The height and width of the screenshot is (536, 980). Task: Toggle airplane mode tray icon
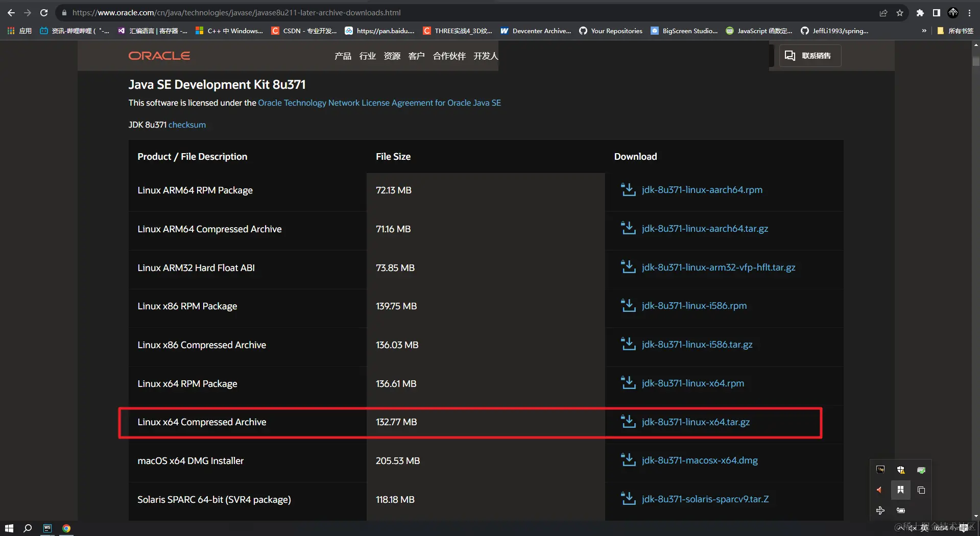point(880,510)
